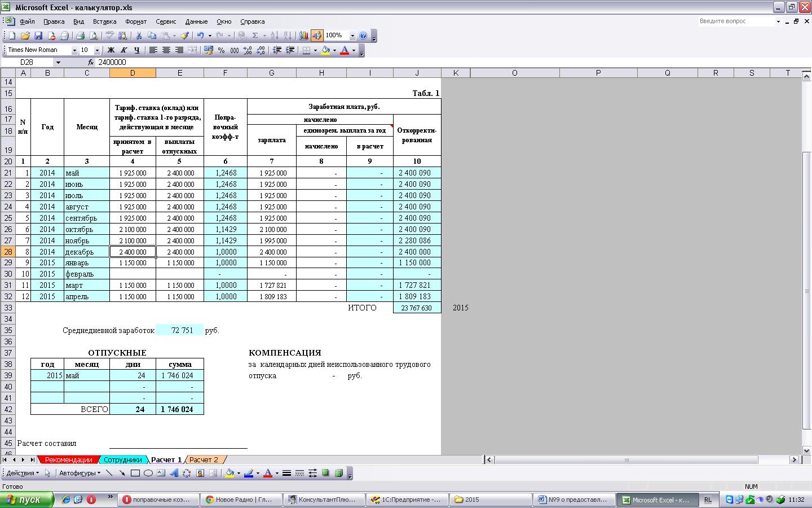Apply percent style icon
The image size is (812, 508).
tap(221, 50)
